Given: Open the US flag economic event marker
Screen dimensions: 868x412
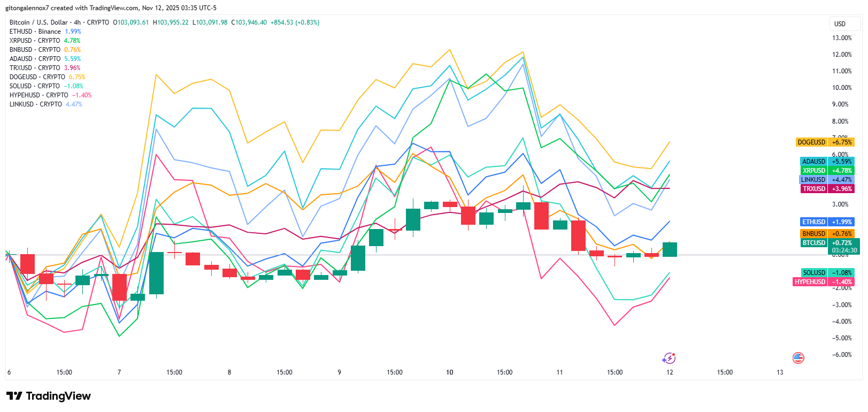Looking at the screenshot, I should click(x=798, y=358).
